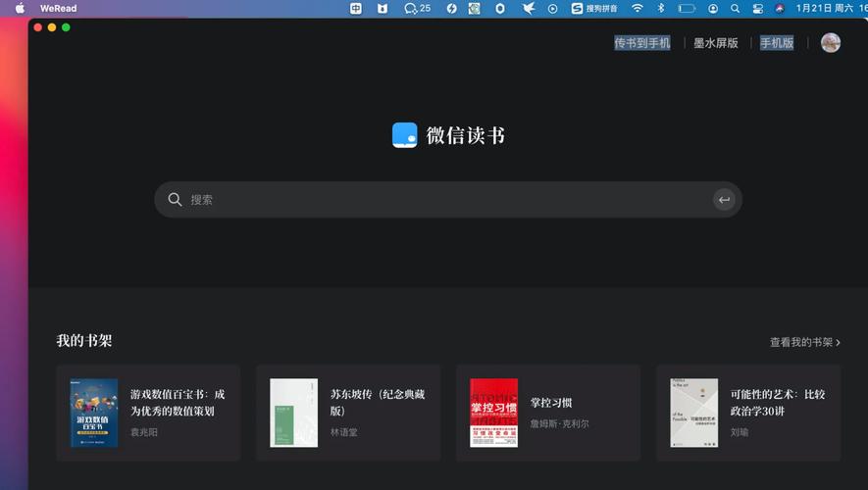Viewport: 868px width, 490px height.
Task: Click author name 袁兆阳
Action: point(144,432)
